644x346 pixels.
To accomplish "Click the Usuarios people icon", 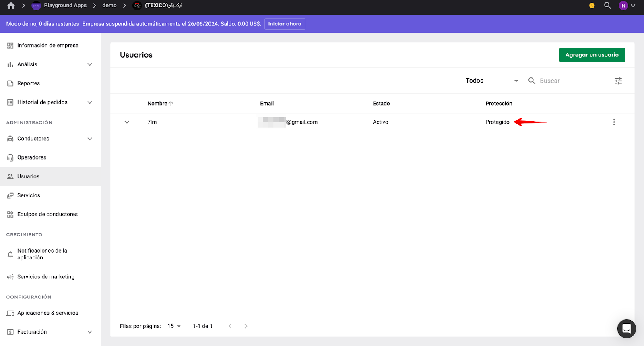I will (10, 176).
